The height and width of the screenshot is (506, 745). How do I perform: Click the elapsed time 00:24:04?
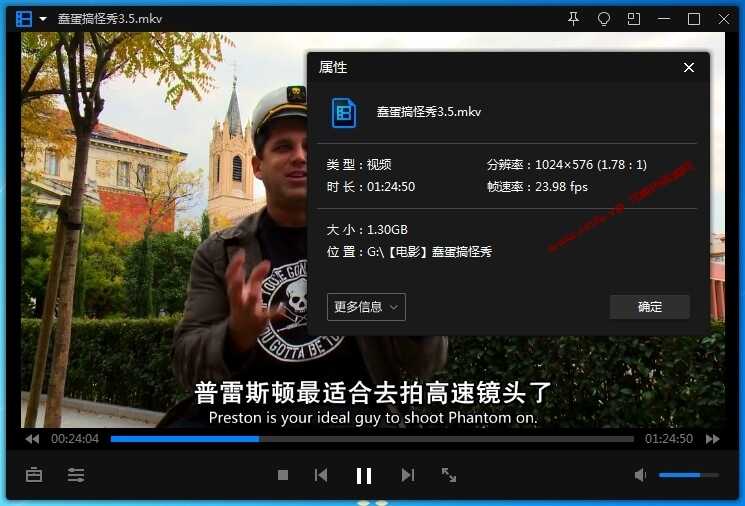[75, 439]
